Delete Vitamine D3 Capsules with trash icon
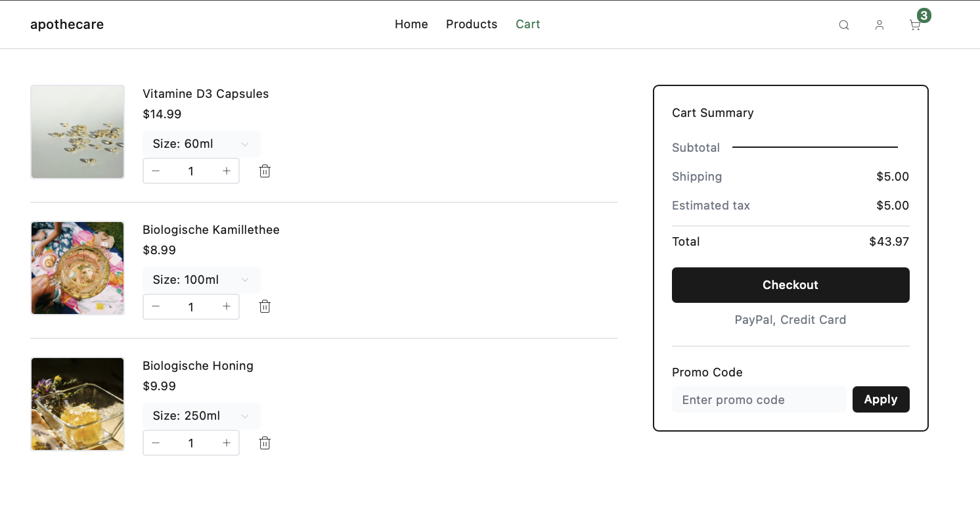The width and height of the screenshot is (980, 517). tap(265, 171)
